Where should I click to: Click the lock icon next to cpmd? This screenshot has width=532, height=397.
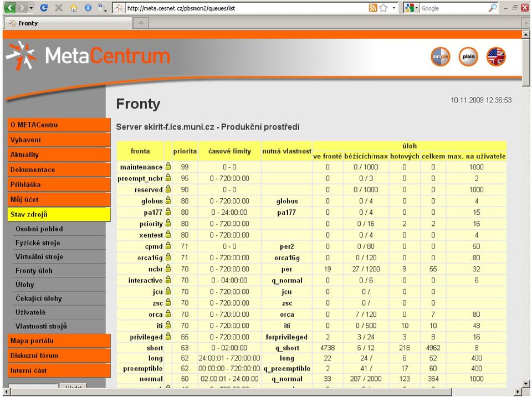pos(168,246)
